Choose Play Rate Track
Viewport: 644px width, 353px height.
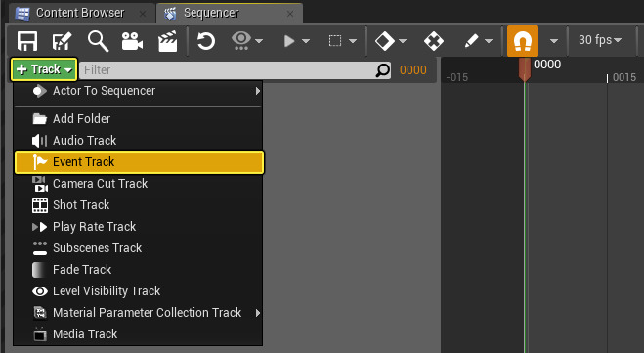(x=139, y=227)
